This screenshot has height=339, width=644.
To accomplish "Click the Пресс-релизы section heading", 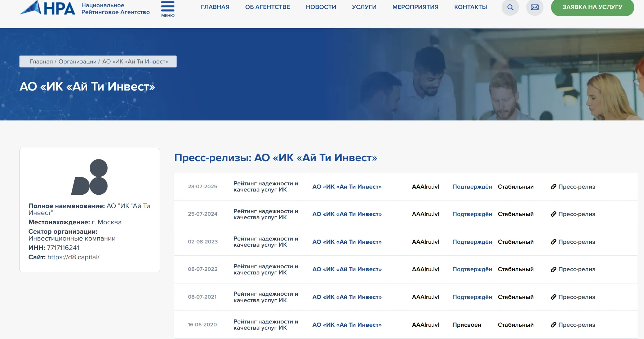I will tap(276, 158).
